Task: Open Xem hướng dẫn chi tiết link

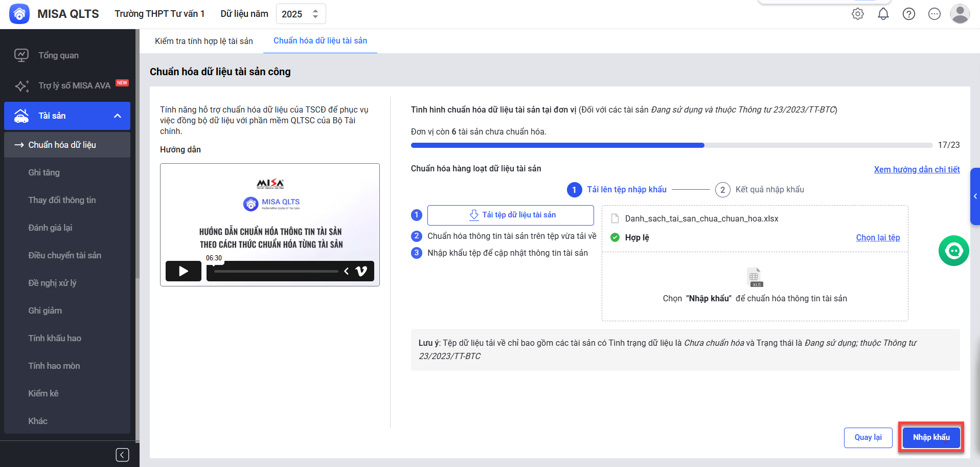Action: [916, 169]
